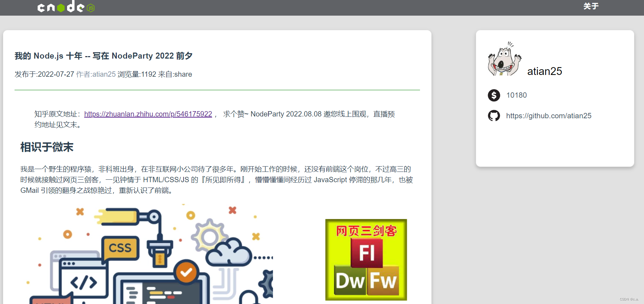
Task: Click the publish date 发布于:2022-07-27
Action: [x=44, y=74]
